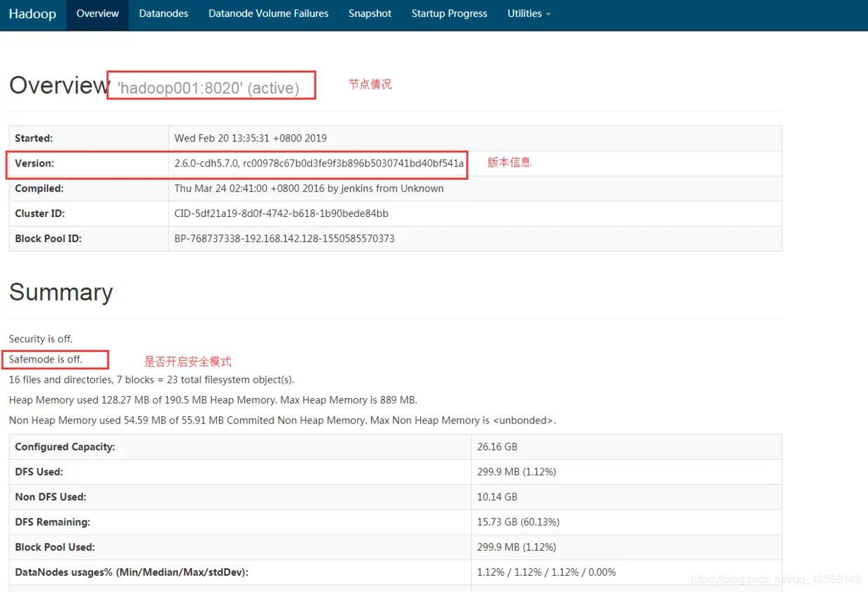Viewport: 868px width, 592px height.
Task: Select the 26.16 GB capacity value
Action: (x=497, y=447)
